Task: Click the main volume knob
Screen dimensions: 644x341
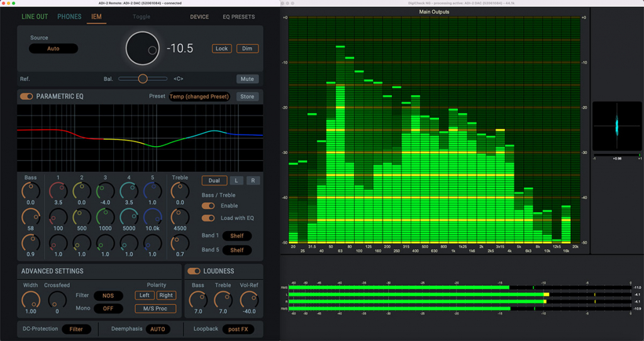Action: (x=142, y=48)
